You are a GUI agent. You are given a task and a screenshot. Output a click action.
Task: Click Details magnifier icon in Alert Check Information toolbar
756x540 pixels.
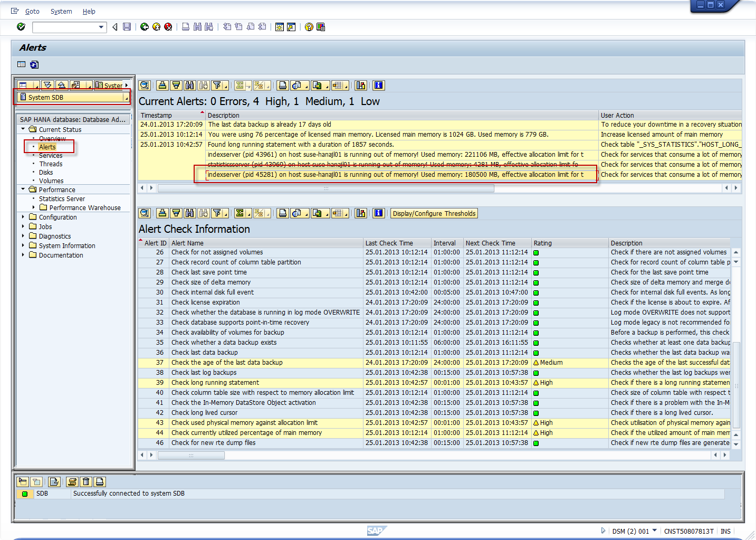coord(145,213)
